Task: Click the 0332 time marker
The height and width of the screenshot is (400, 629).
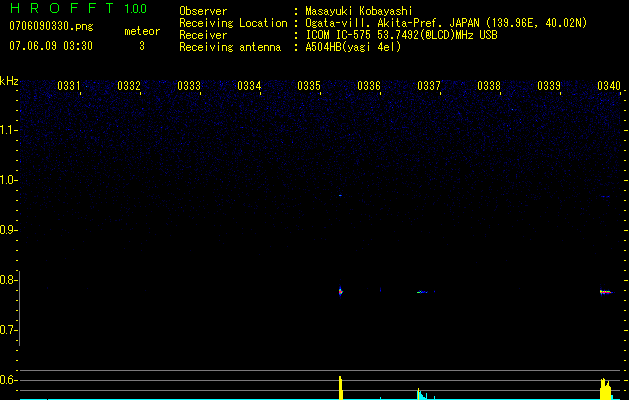Action: coord(129,86)
